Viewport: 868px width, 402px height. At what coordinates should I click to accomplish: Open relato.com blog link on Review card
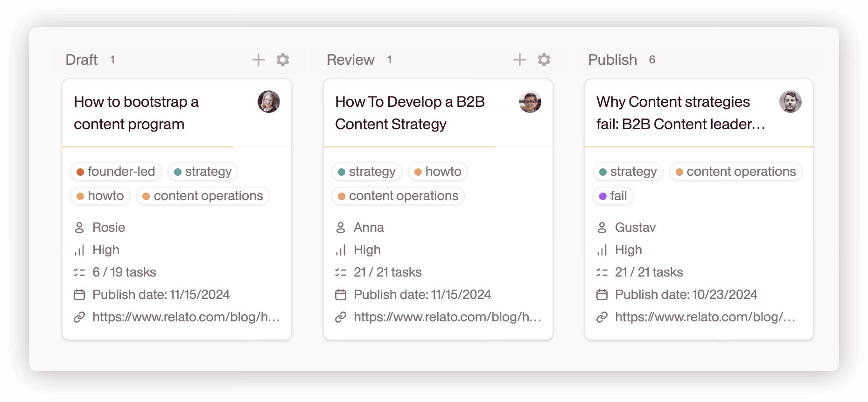tap(447, 317)
